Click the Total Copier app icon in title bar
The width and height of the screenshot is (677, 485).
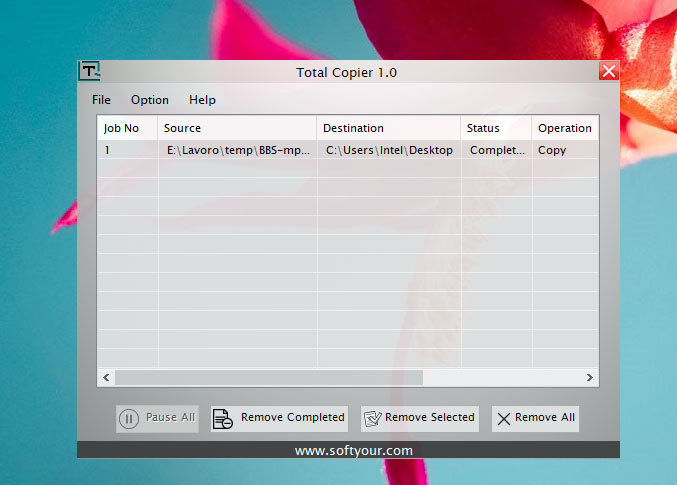90,71
